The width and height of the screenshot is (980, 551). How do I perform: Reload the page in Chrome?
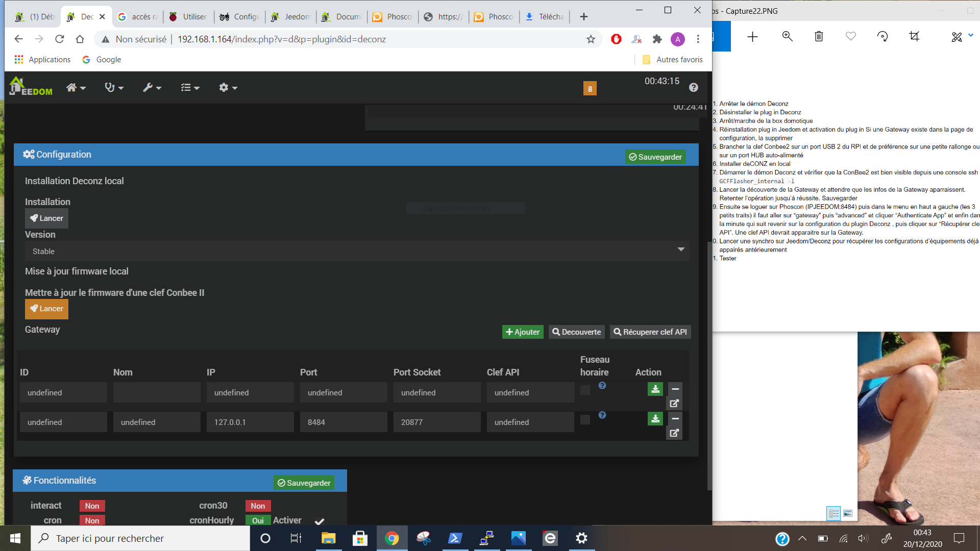[x=60, y=39]
